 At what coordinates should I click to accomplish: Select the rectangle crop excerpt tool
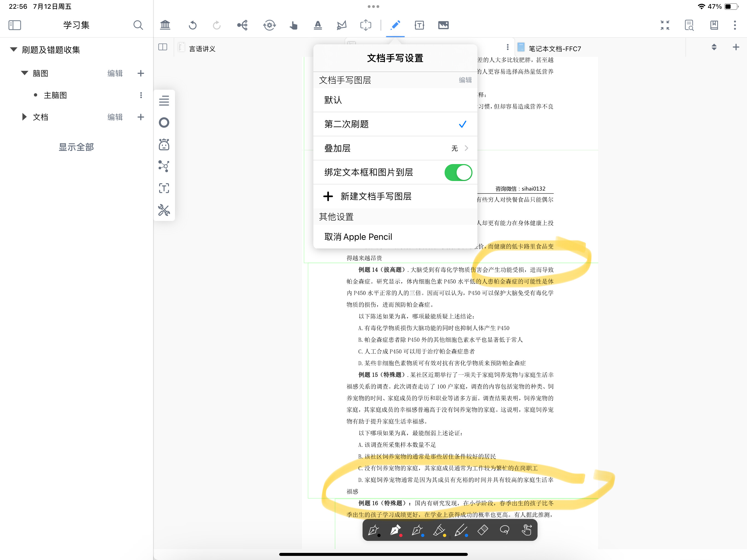point(366,25)
